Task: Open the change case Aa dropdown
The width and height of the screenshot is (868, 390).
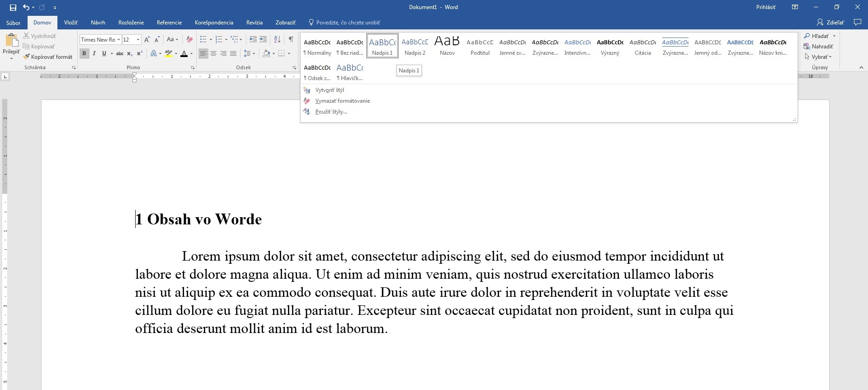Action: click(172, 39)
